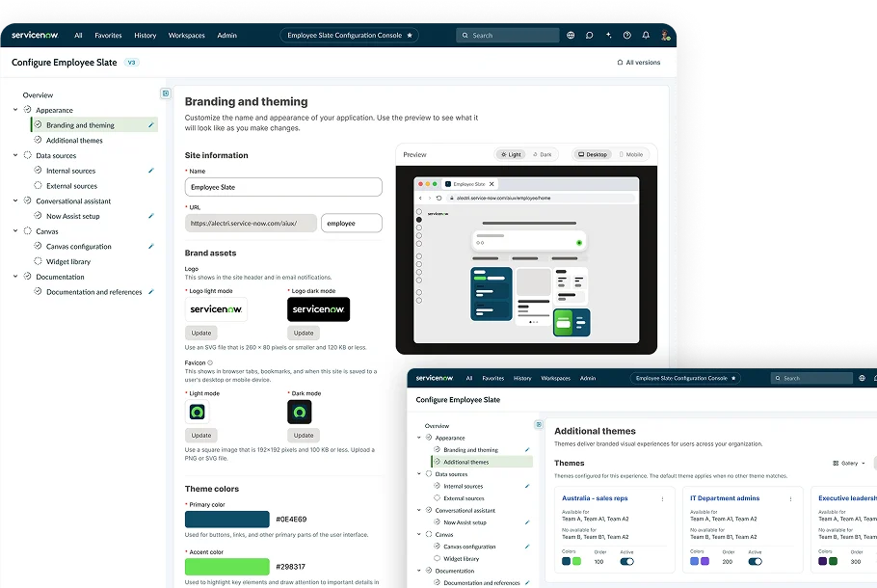
Task: Click Update under the Dark mode favicon
Action: coord(304,436)
